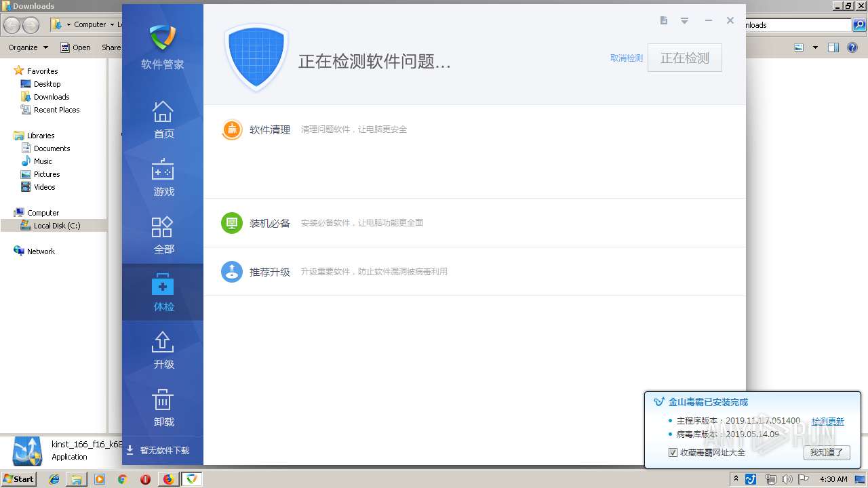The image size is (868, 488).
Task: Open media player from taskbar
Action: click(x=100, y=479)
